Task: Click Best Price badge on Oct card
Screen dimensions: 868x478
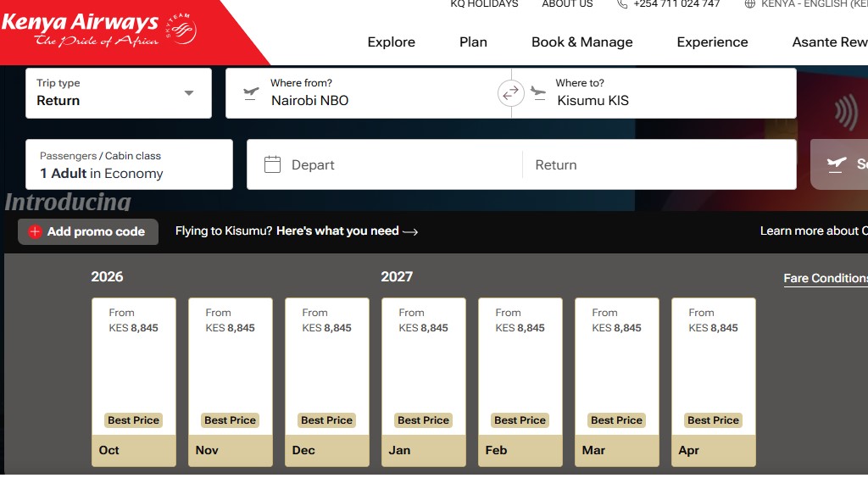Action: (x=133, y=420)
